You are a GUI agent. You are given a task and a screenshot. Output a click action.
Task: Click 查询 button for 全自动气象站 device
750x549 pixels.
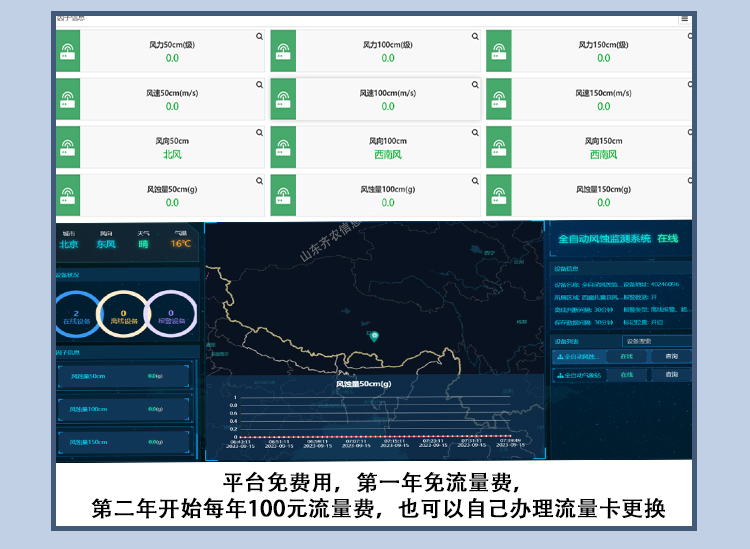pyautogui.click(x=671, y=375)
